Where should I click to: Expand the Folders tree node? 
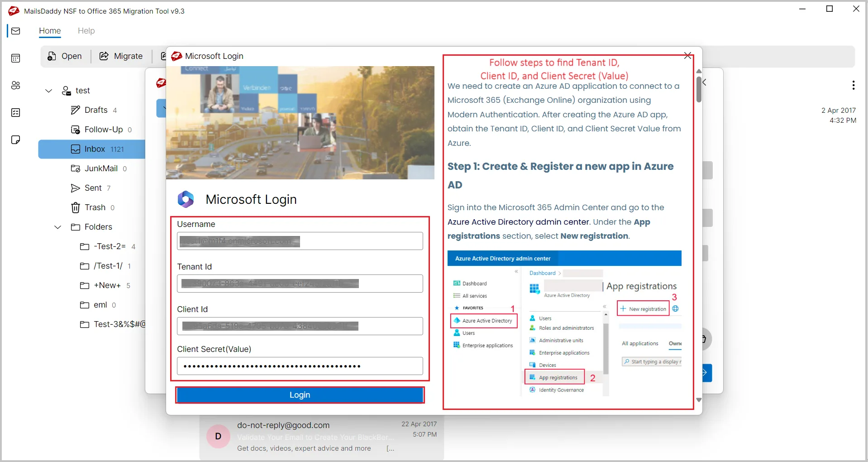click(x=57, y=227)
